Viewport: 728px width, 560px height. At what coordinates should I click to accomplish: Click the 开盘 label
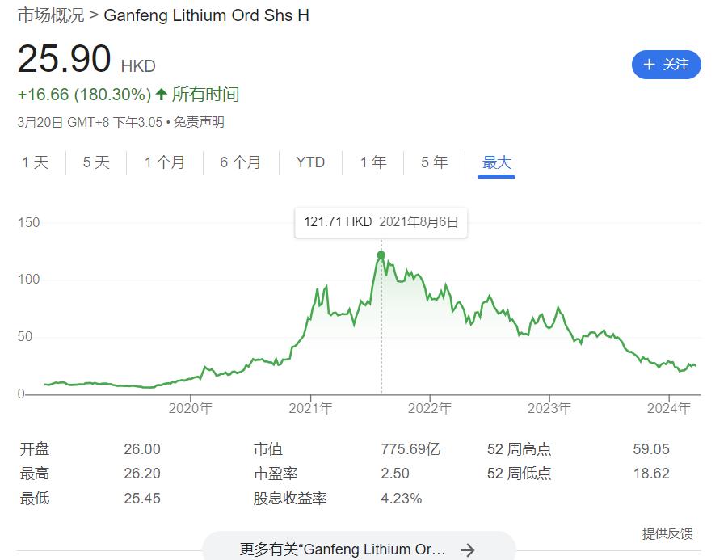(x=35, y=449)
